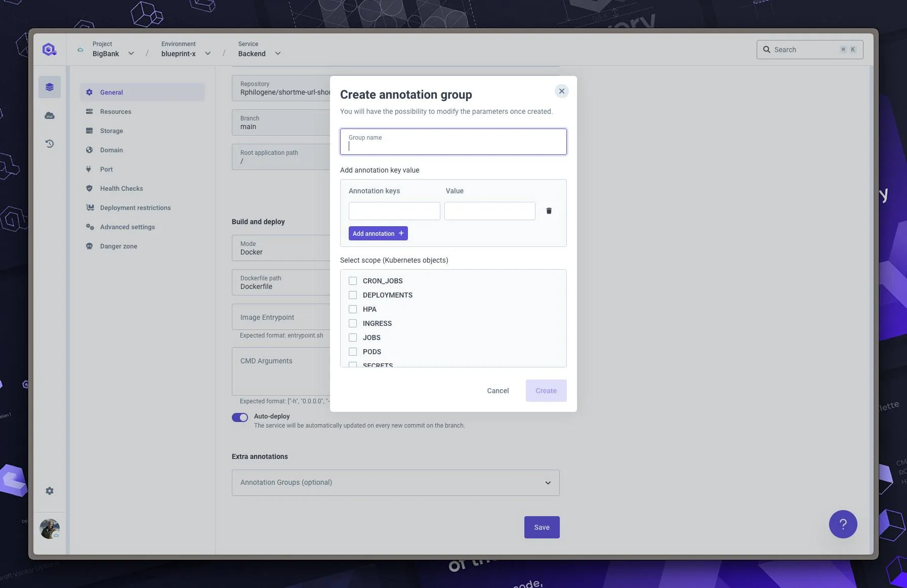Image resolution: width=907 pixels, height=588 pixels.
Task: Toggle the Auto-deploy switch
Action: coord(240,417)
